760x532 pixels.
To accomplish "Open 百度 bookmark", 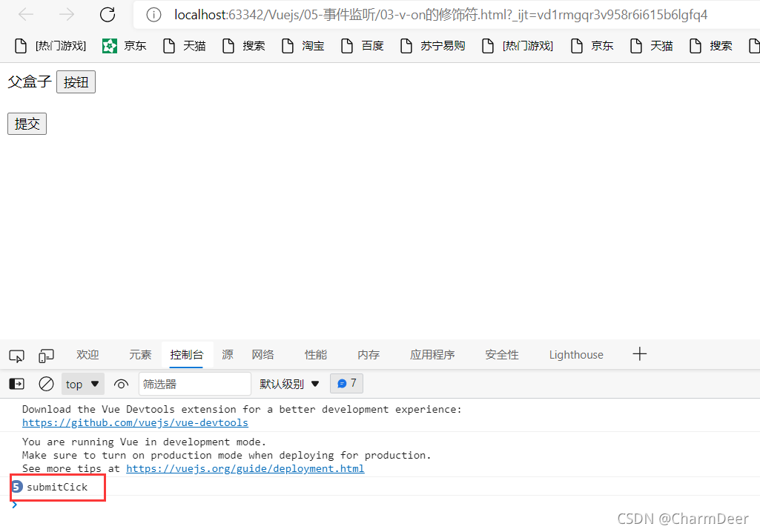I will click(362, 46).
